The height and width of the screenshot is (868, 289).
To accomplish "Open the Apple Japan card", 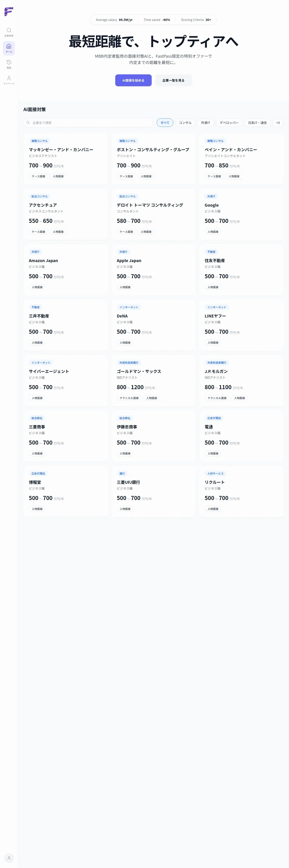I will coord(154,270).
